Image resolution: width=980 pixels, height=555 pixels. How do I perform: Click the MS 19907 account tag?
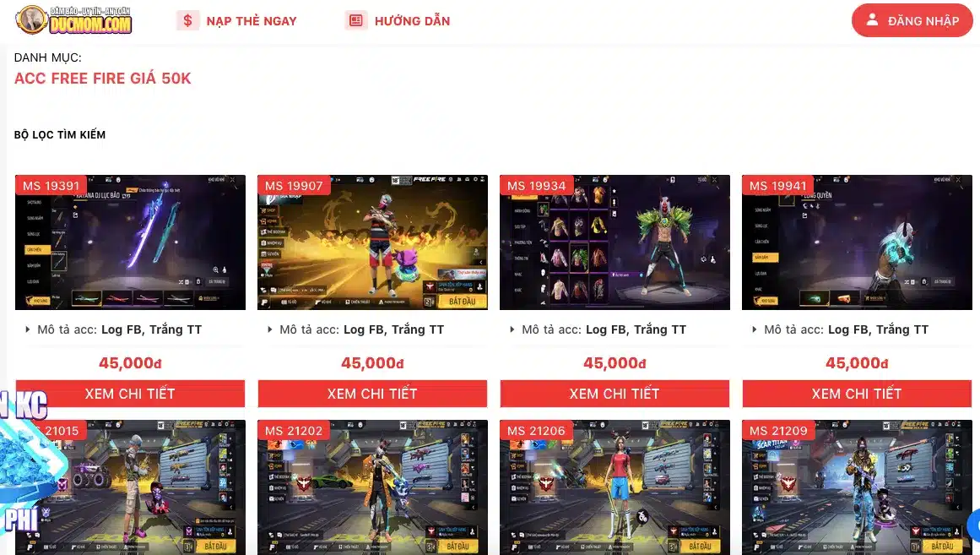294,186
